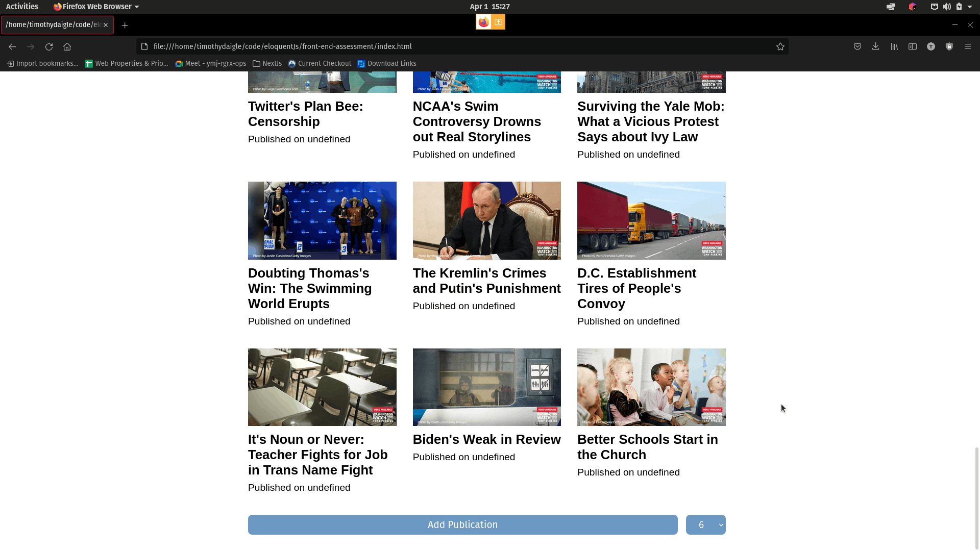Open the Firefox hamburger menu

coord(967,46)
